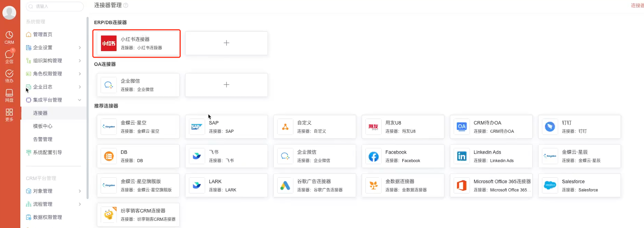Expand 企业设置 menu chevron
The width and height of the screenshot is (644, 228).
[x=80, y=48]
